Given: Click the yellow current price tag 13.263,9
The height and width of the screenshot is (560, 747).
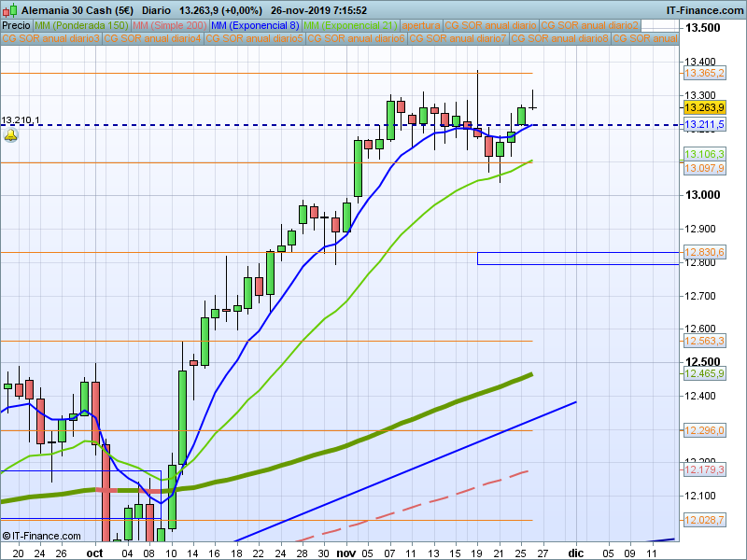Looking at the screenshot, I should click(x=704, y=107).
